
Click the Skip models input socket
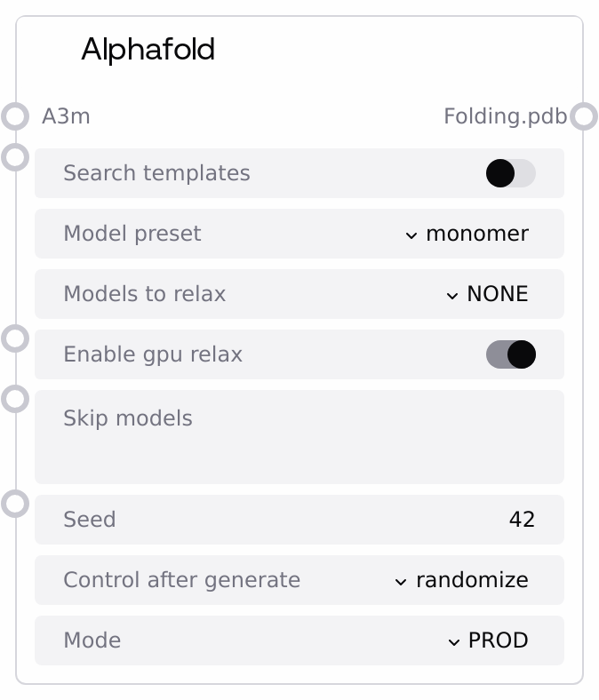tap(15, 399)
